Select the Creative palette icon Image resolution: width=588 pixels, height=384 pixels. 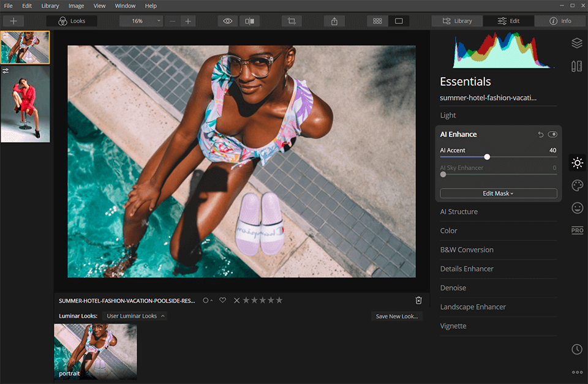(576, 186)
